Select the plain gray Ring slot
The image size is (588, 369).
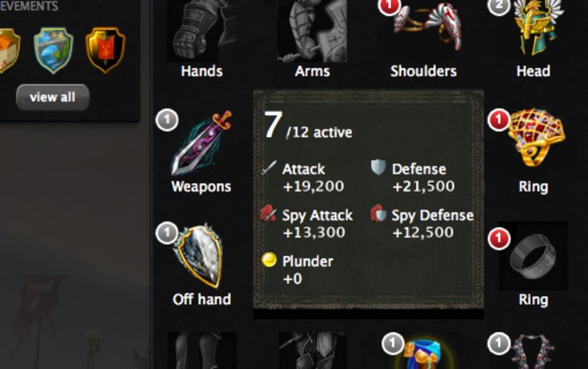pos(533,256)
